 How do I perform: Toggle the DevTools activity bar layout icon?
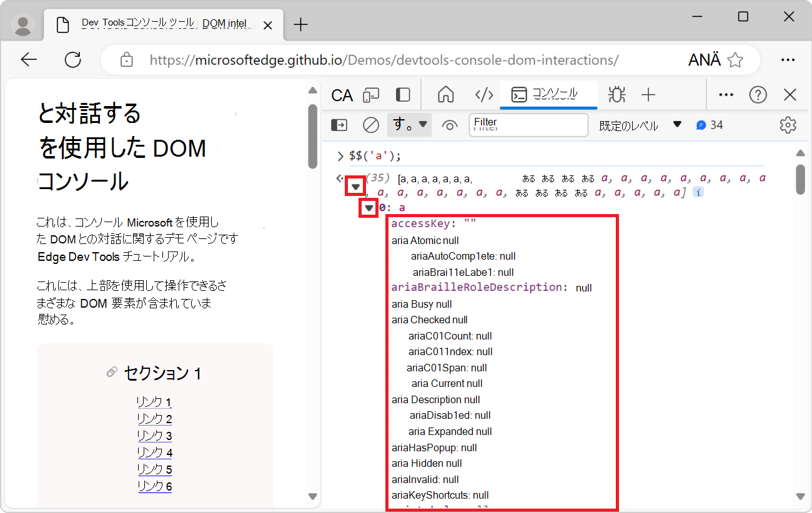pos(404,95)
